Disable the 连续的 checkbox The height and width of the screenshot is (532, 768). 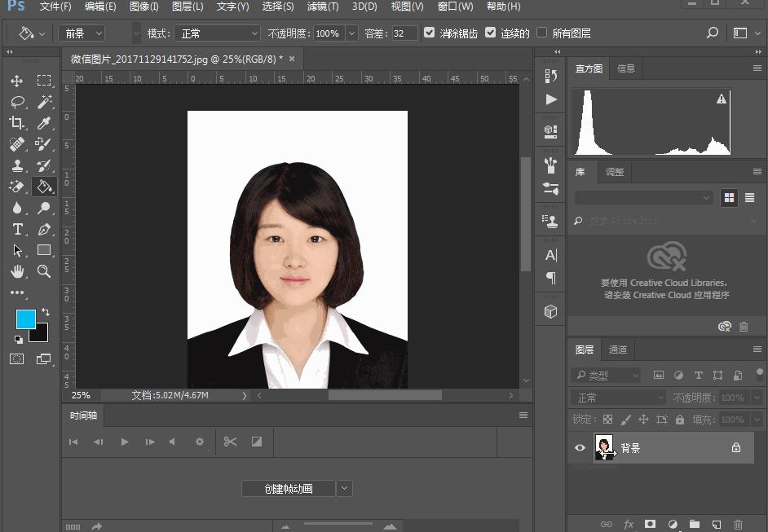tap(490, 33)
